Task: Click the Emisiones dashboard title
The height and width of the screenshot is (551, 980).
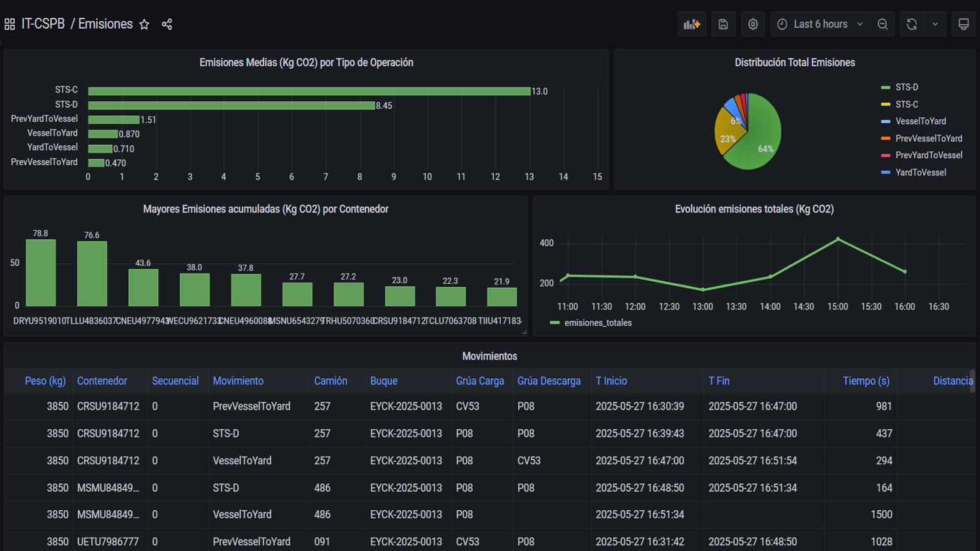Action: [105, 24]
